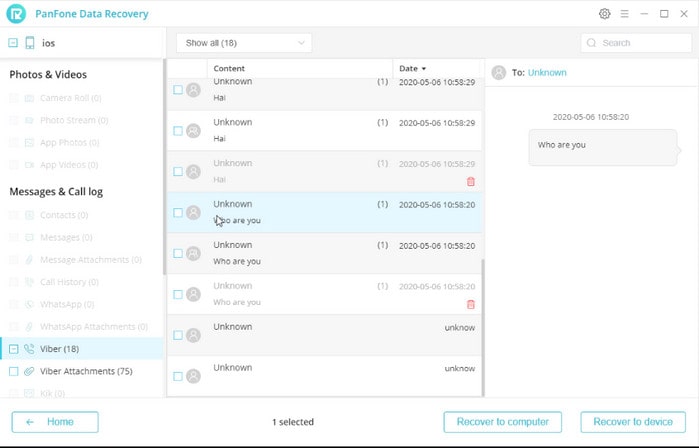Click the Who are you message bubble
Image resolution: width=699 pixels, height=448 pixels.
point(603,148)
